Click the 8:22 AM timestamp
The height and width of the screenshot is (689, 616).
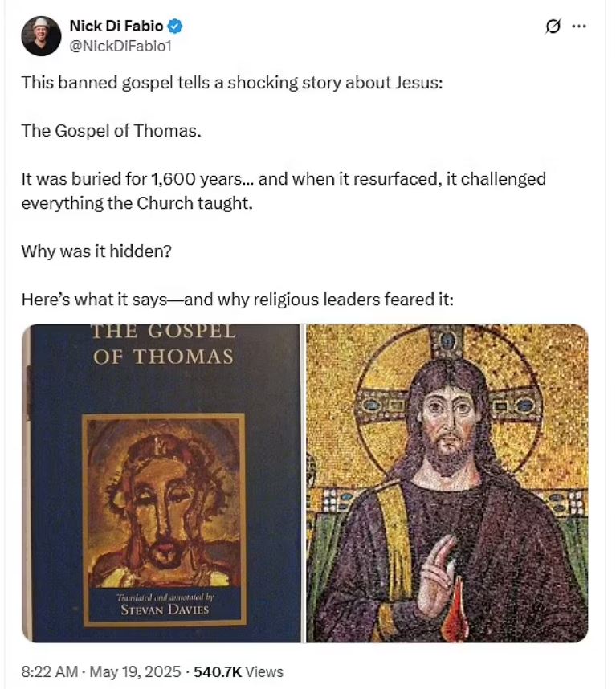49,671
